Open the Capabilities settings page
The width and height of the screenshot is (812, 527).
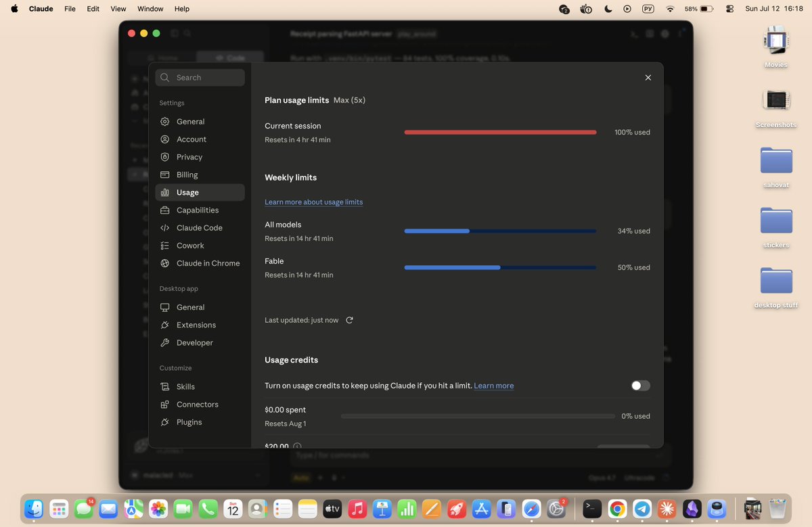(200, 210)
